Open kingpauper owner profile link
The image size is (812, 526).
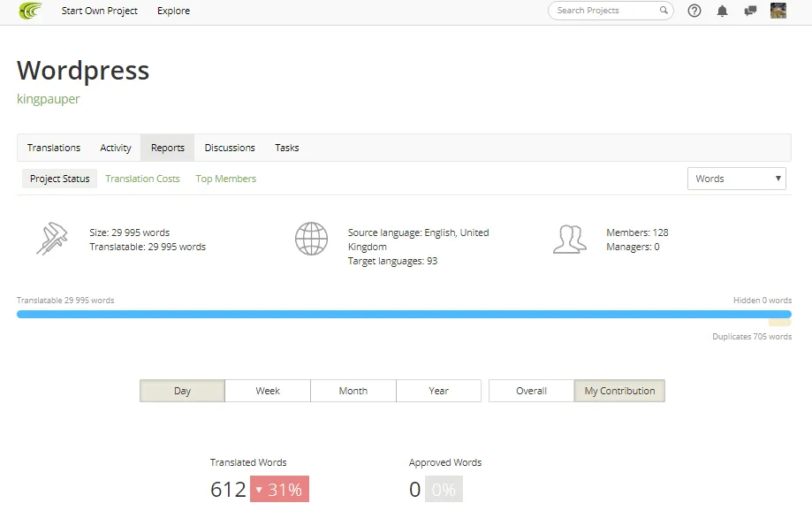point(49,98)
